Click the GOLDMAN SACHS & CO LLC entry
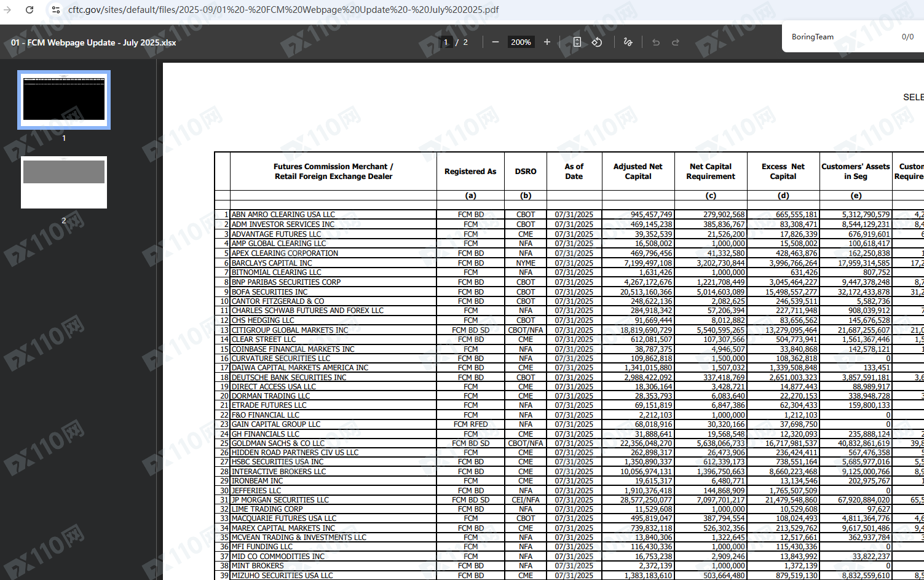This screenshot has width=924, height=580. (x=278, y=443)
